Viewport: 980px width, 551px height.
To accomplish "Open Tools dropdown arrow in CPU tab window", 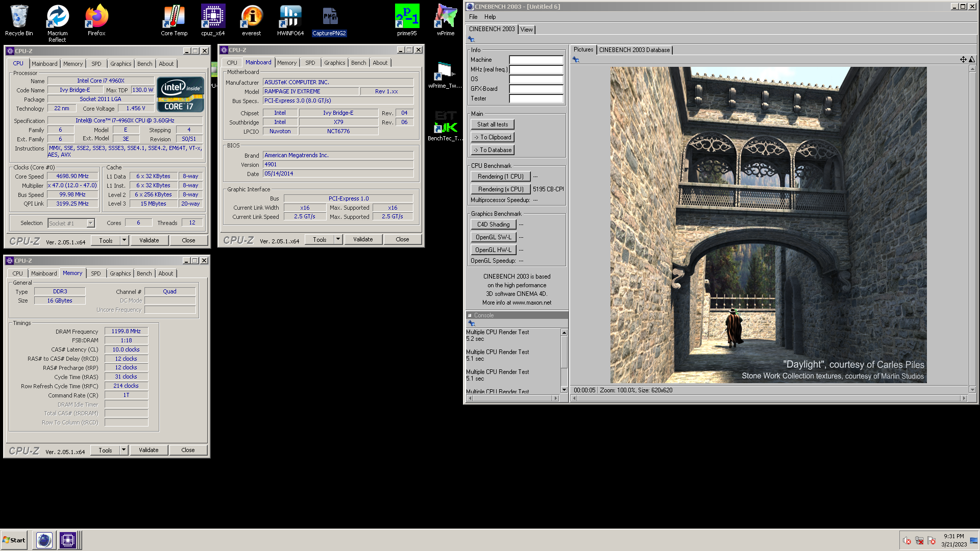I will [x=124, y=240].
